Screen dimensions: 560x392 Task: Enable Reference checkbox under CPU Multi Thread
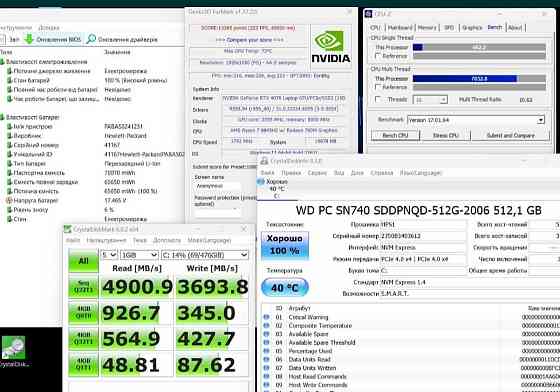click(378, 87)
